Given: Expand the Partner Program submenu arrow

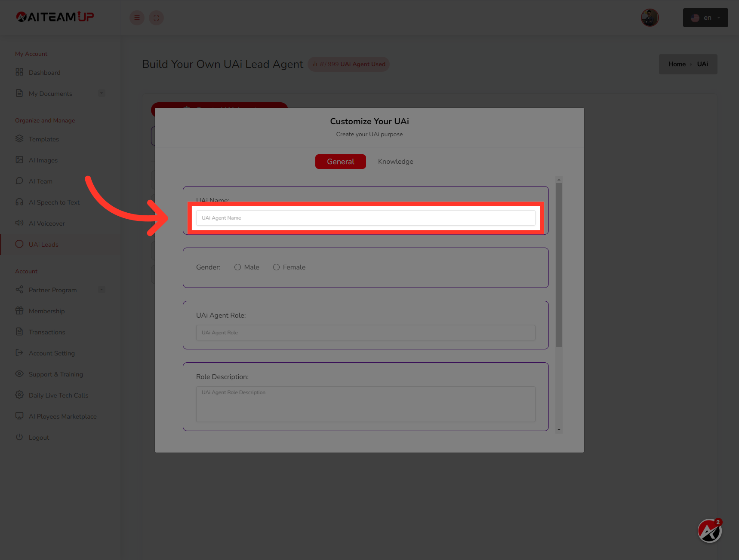Looking at the screenshot, I should pos(102,289).
